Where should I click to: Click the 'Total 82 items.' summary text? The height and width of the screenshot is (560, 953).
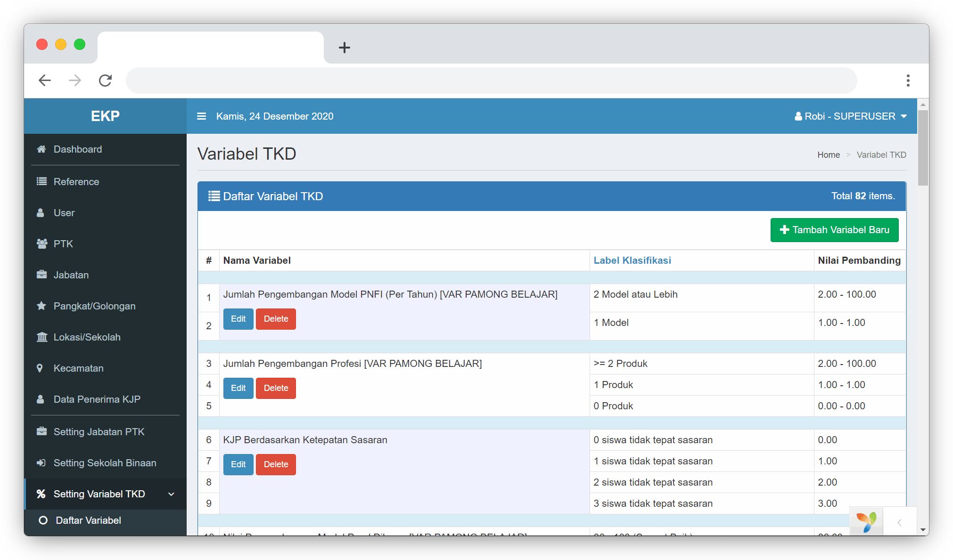point(863,196)
